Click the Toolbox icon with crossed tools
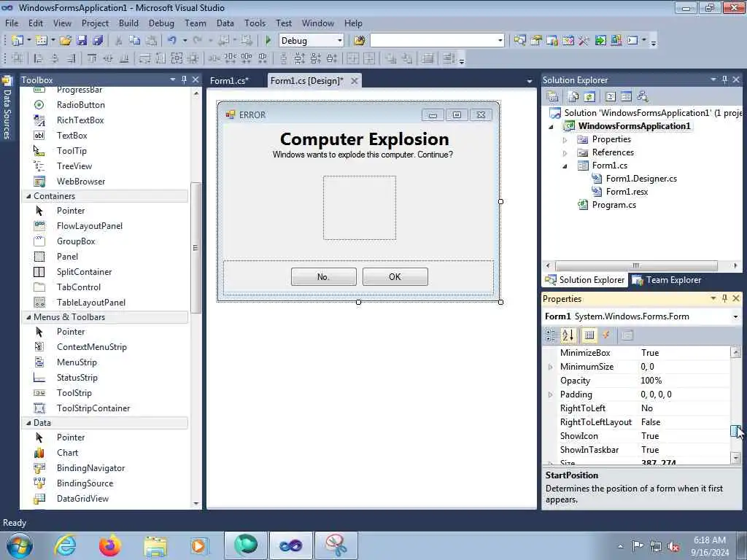Screen dimensions: 747x560 584,41
